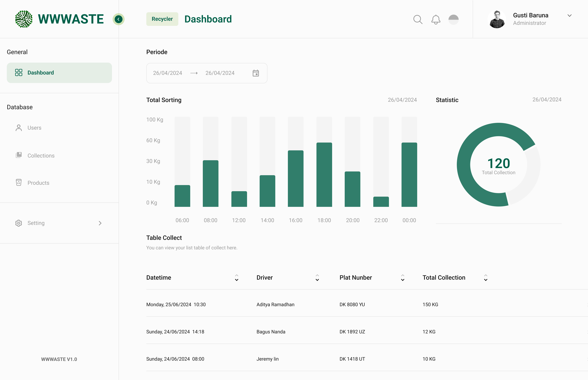588x380 pixels.
Task: Expand the Setting submenu chevron
Action: click(x=100, y=223)
